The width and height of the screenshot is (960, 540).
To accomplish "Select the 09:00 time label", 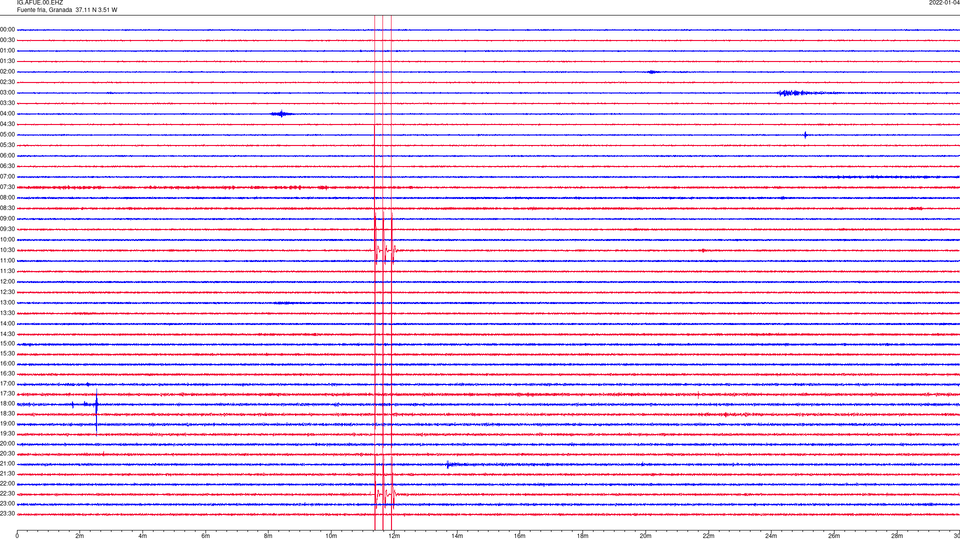I will click(x=7, y=219).
